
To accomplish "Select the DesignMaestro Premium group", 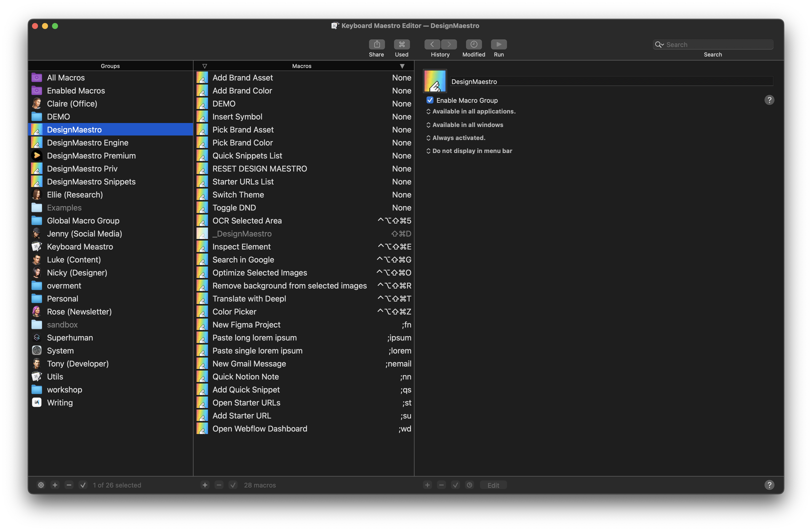I will coord(91,155).
